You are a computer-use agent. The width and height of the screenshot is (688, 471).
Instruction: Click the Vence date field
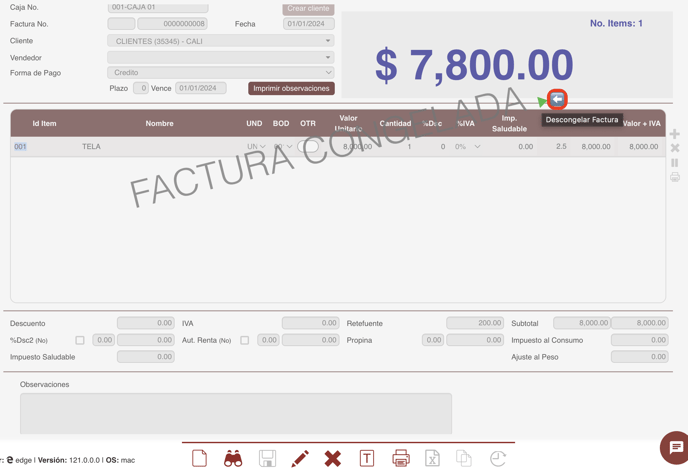coord(201,88)
